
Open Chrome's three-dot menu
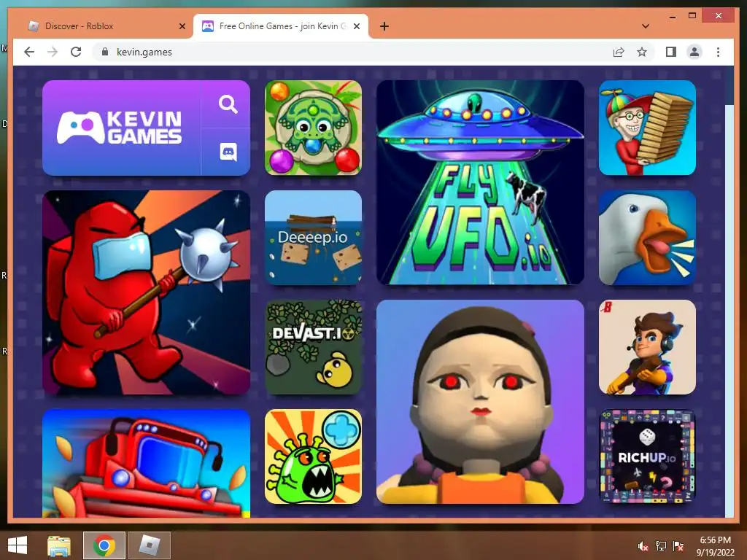coord(718,52)
